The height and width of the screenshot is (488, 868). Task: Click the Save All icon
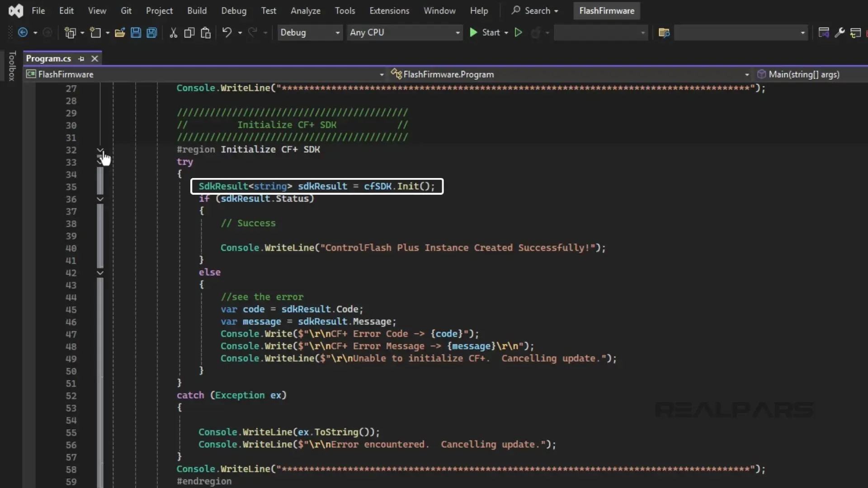(x=152, y=33)
